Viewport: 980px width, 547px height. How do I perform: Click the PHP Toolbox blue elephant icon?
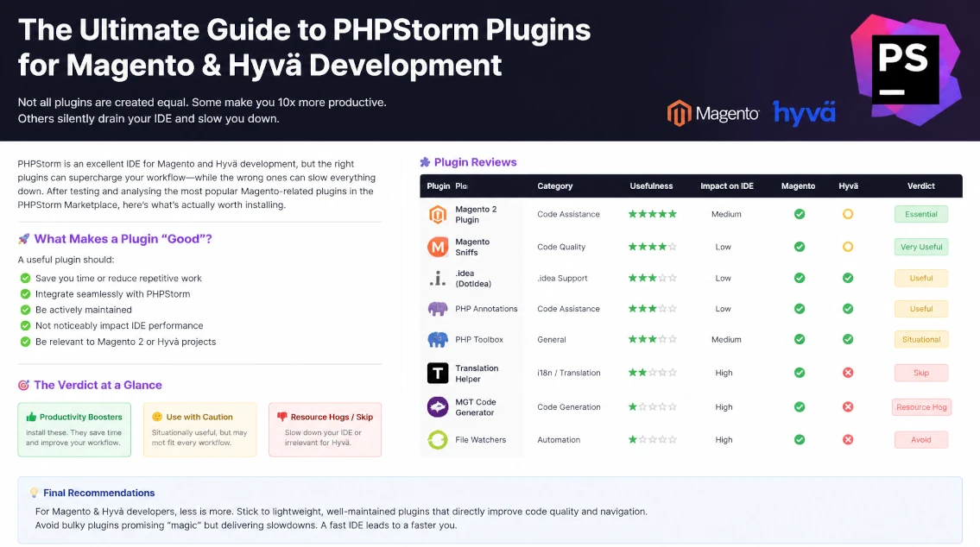(438, 339)
